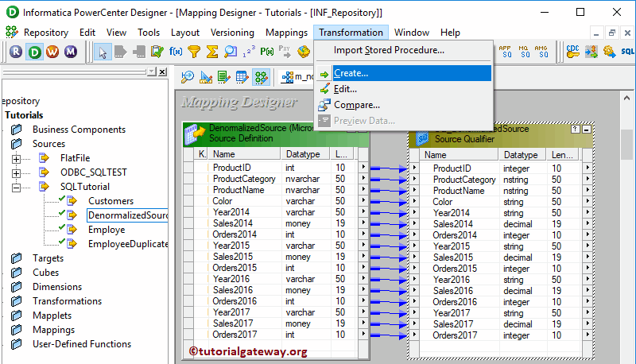Open the Versioning menu
The width and height of the screenshot is (636, 364).
pyautogui.click(x=232, y=33)
